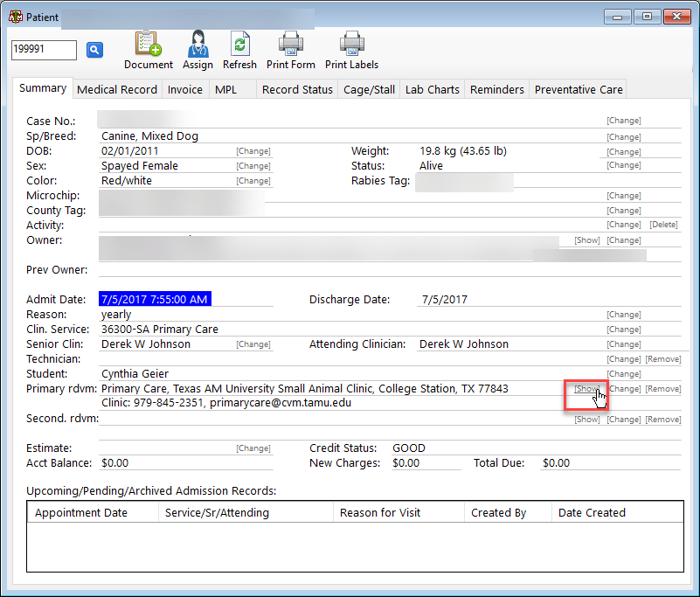Screen dimensions: 700x597
Task: Remove the Second. rdvm
Action: [x=663, y=420]
